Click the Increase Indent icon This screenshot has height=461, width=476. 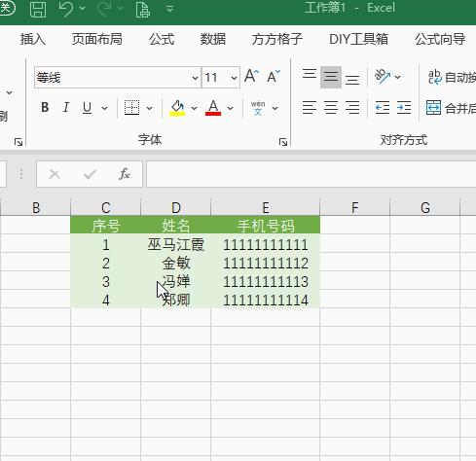pos(404,107)
